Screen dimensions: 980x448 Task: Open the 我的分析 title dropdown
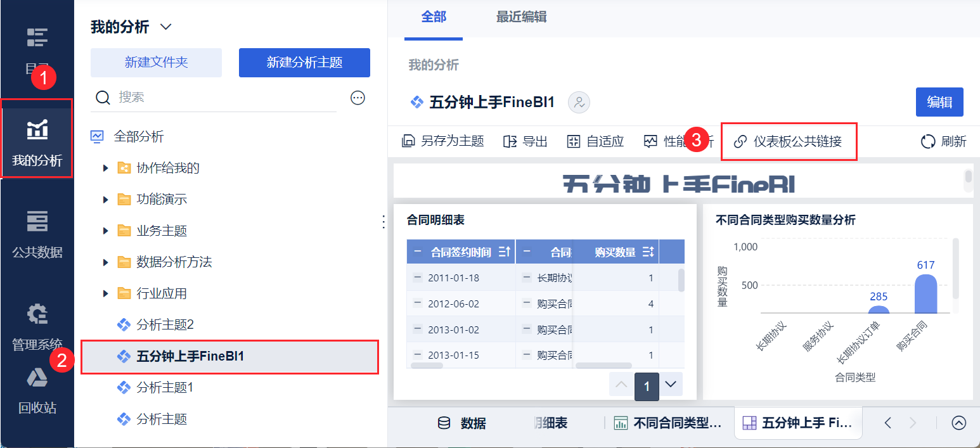pyautogui.click(x=165, y=27)
